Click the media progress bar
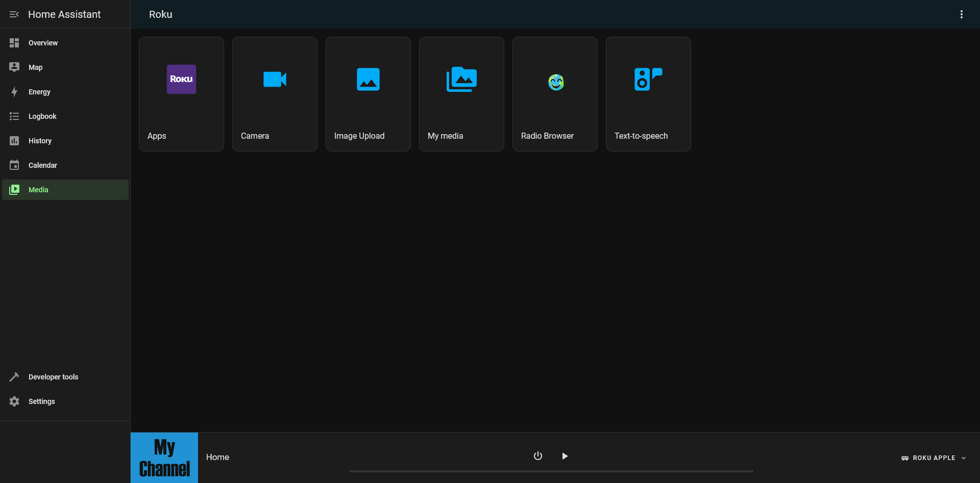The width and height of the screenshot is (980, 483). coord(551,471)
